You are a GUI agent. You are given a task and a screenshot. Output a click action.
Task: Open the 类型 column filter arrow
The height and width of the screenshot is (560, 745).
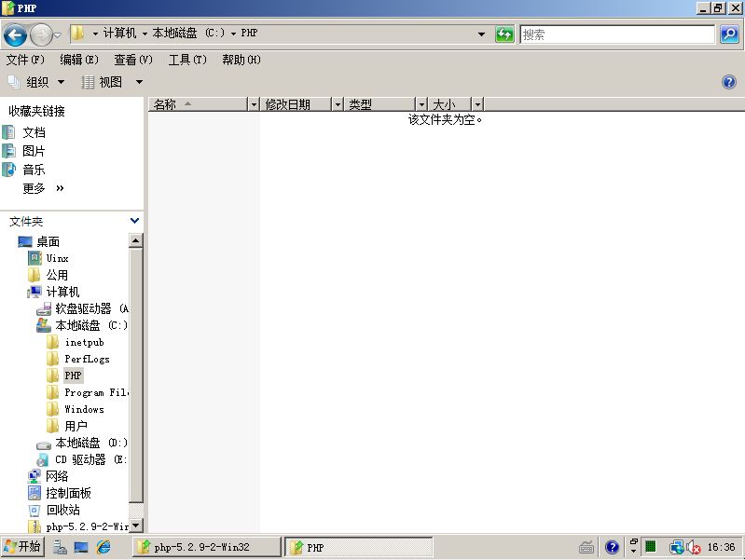click(421, 104)
